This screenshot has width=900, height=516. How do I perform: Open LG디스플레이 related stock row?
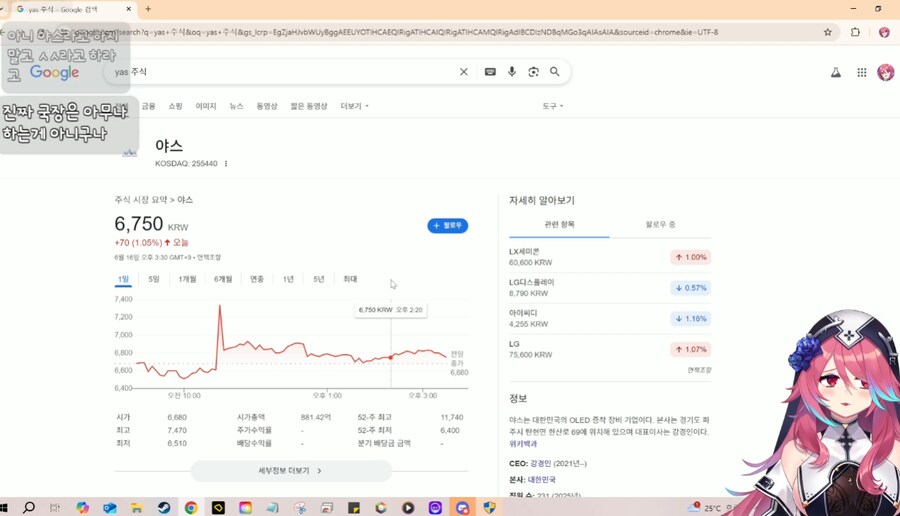pyautogui.click(x=610, y=288)
